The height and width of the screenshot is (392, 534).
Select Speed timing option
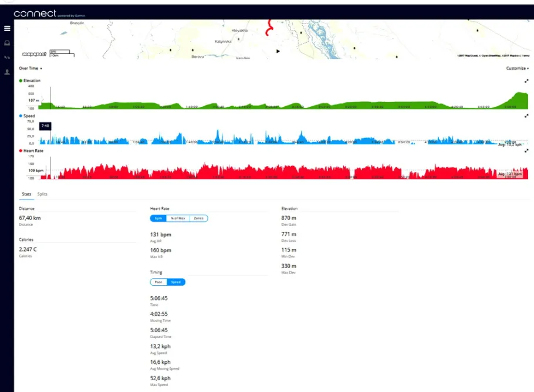click(175, 282)
